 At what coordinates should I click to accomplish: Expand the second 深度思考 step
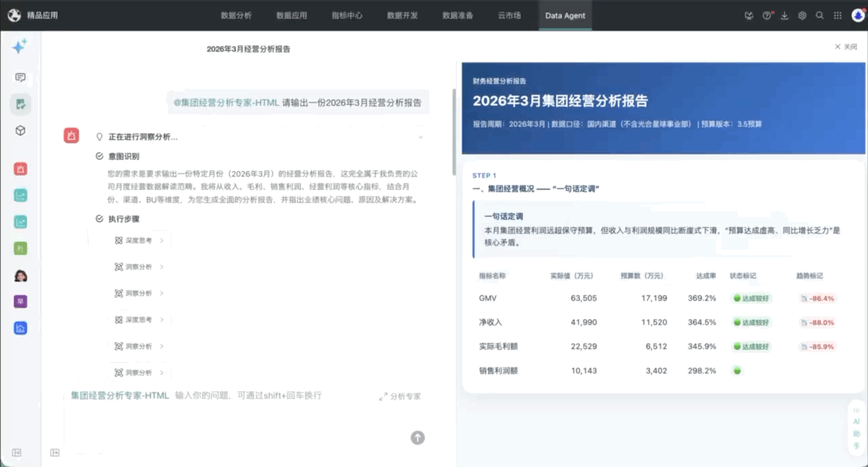(x=139, y=320)
